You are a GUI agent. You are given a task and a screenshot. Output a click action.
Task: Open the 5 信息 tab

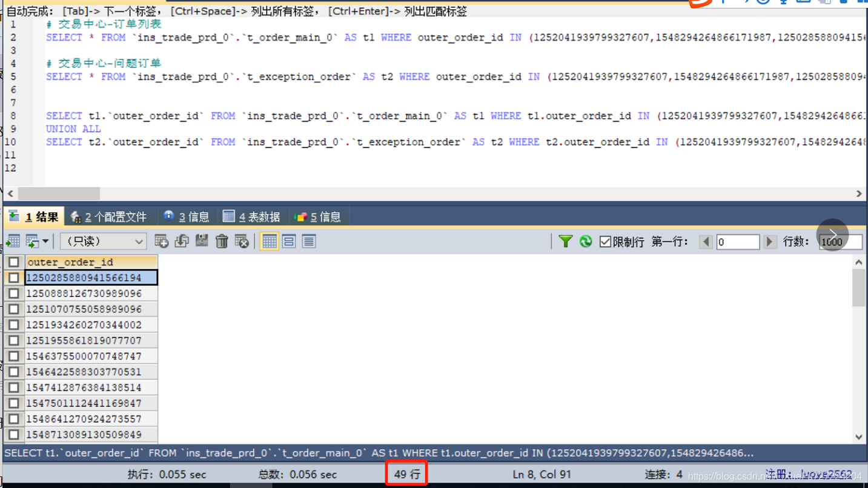point(317,216)
